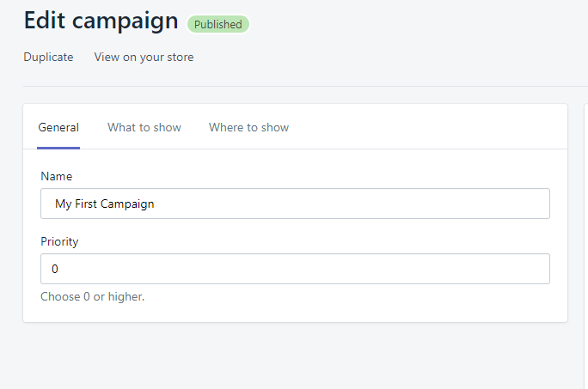Image resolution: width=588 pixels, height=389 pixels.
Task: Click blank page area below the campaign card
Action: coord(292,356)
